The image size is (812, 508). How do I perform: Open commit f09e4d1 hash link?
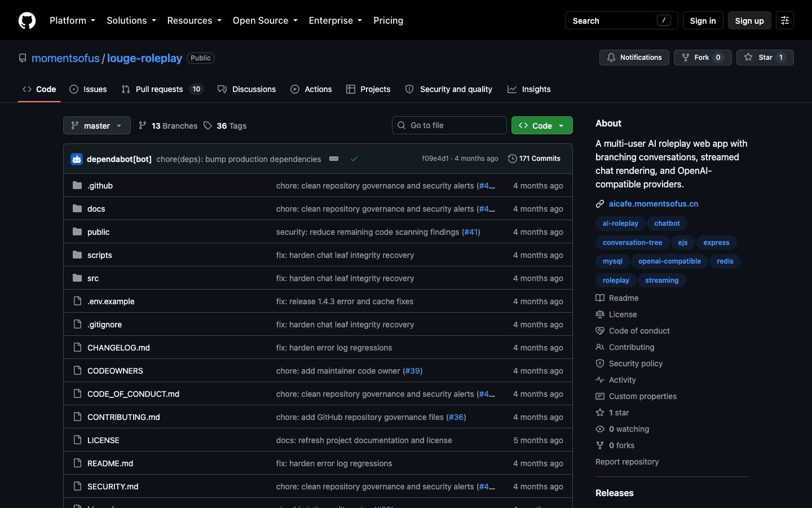(435, 159)
